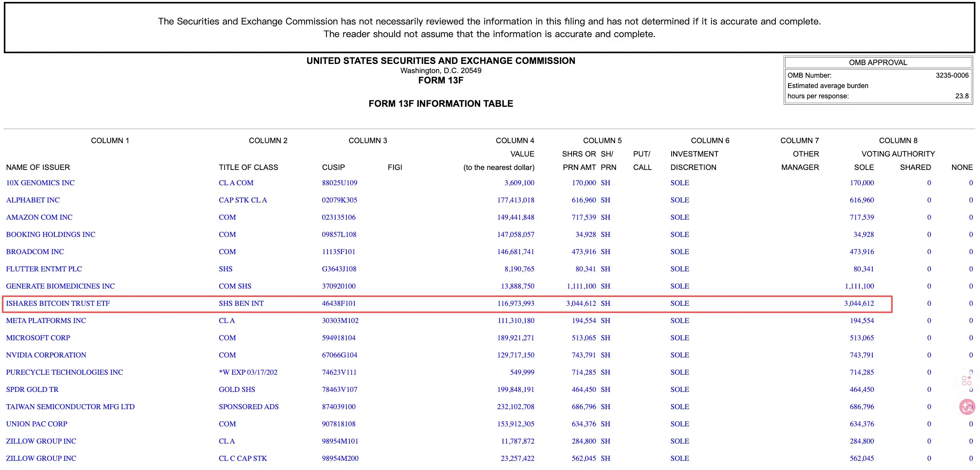Click value 199,848,191 cell
Screen dimensions: 980x470
[x=516, y=390]
